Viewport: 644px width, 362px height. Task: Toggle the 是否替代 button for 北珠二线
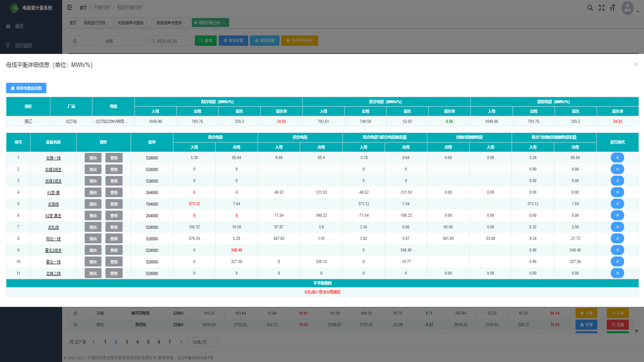pyautogui.click(x=617, y=273)
